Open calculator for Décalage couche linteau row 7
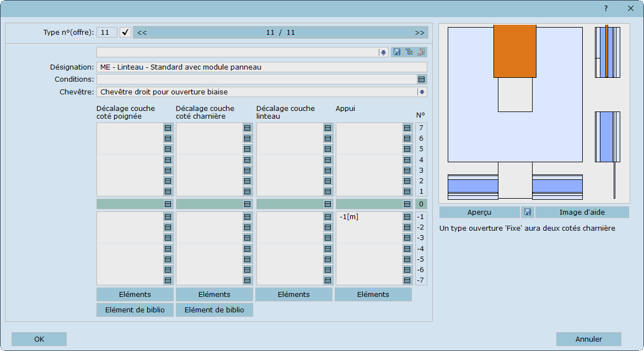The image size is (644, 351). (x=328, y=128)
